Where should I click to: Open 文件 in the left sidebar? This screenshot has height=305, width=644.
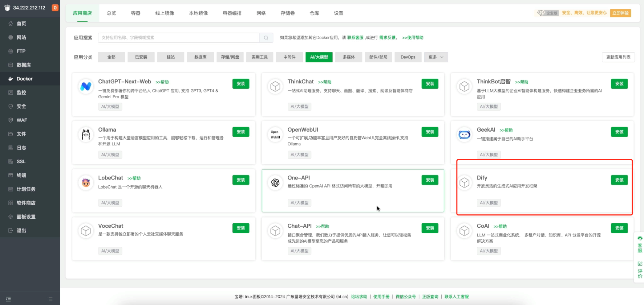[x=21, y=134]
